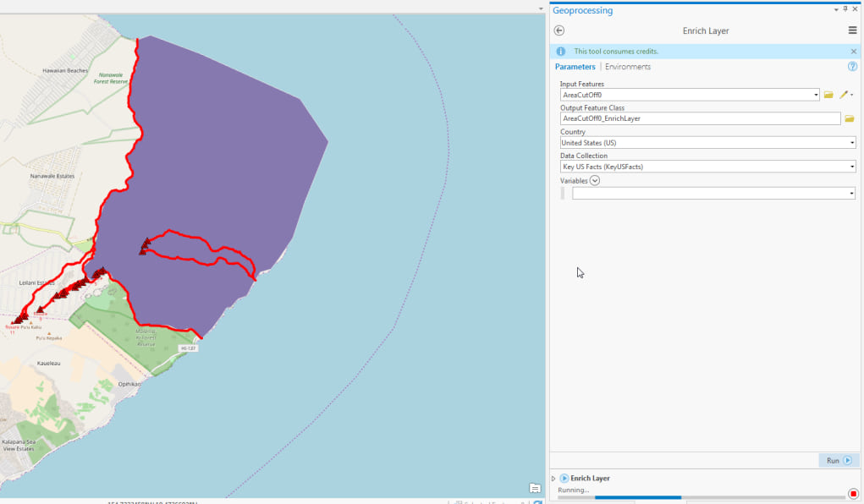Click the Run button
Viewport: 864px width, 504px height.
click(838, 461)
